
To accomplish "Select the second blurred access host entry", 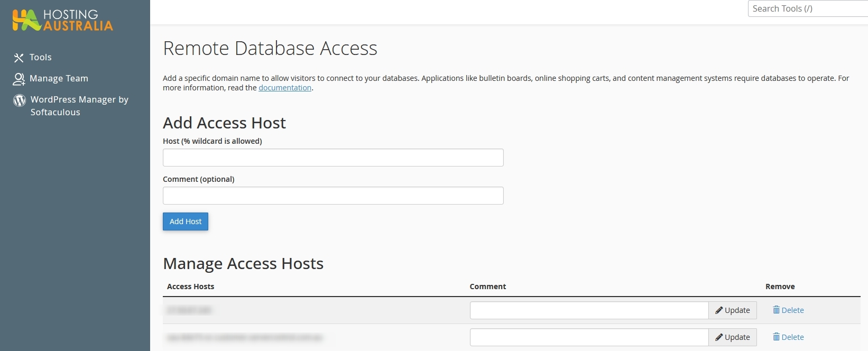I will point(244,337).
